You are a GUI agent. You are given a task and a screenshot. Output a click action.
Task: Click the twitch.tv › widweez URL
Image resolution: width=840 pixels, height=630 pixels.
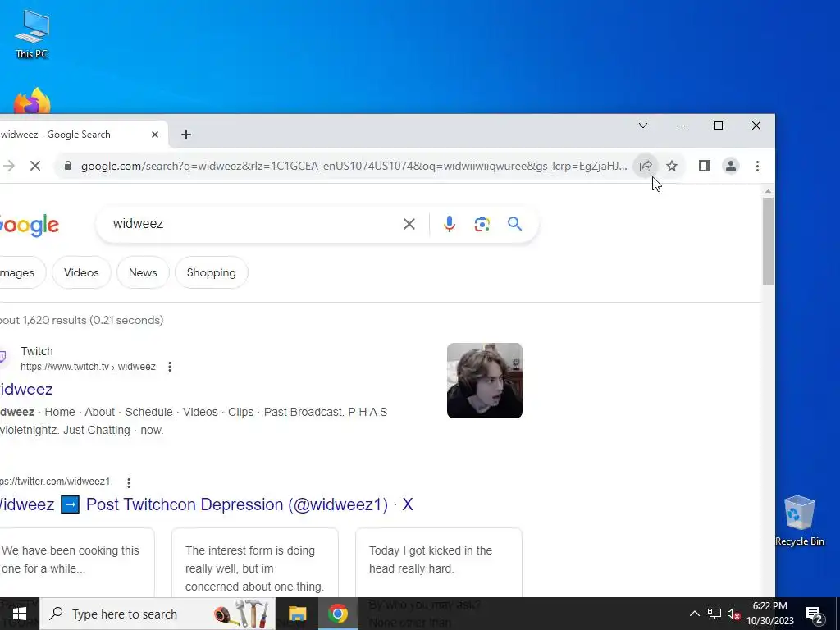coord(88,367)
